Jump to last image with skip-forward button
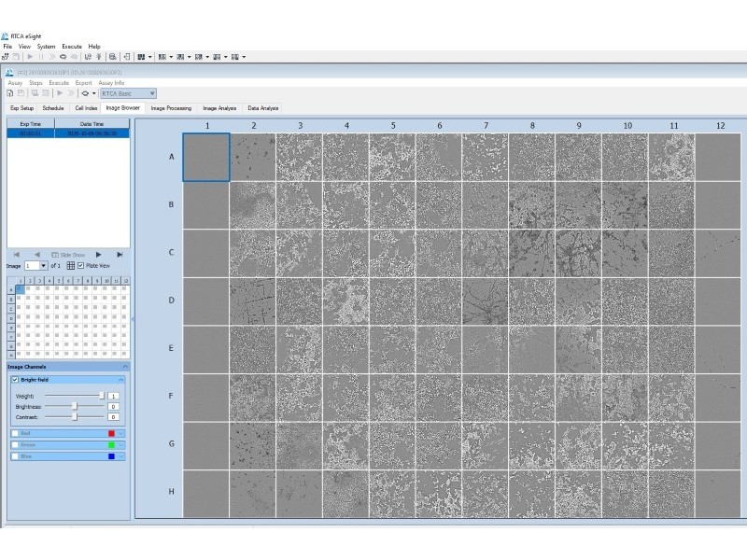Viewport: 747px width, 560px height. (120, 255)
